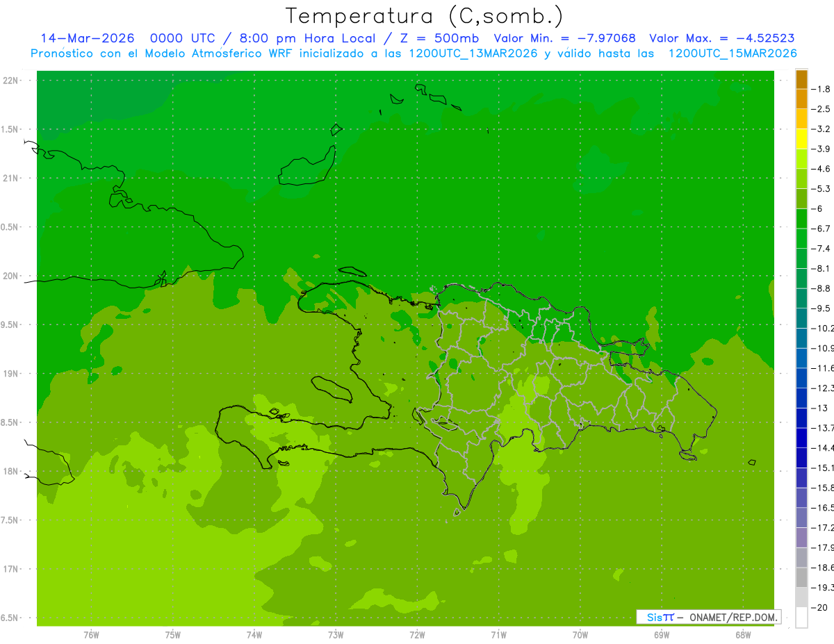
Task: Click the teal swatch between -9.5 and -10.2
Action: pos(801,318)
